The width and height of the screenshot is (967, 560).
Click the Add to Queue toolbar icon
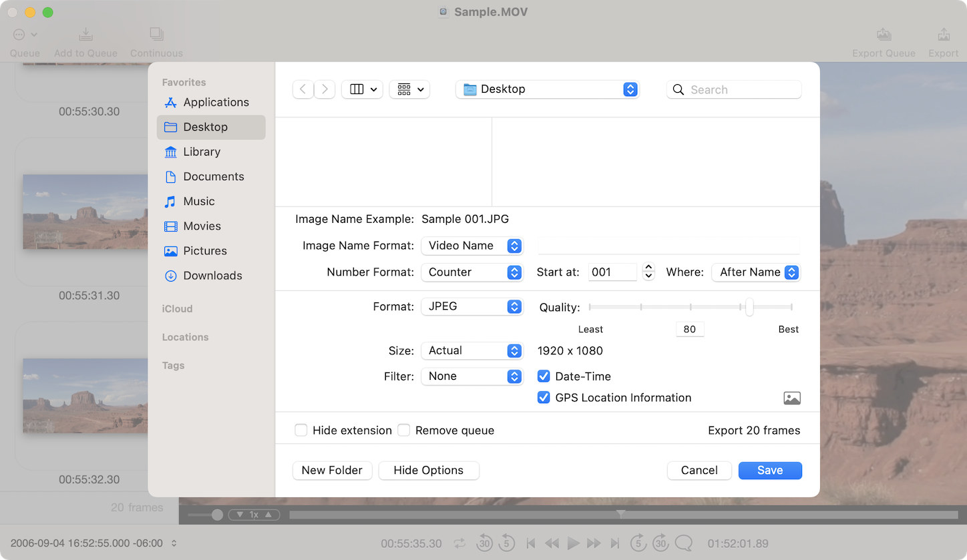[85, 34]
